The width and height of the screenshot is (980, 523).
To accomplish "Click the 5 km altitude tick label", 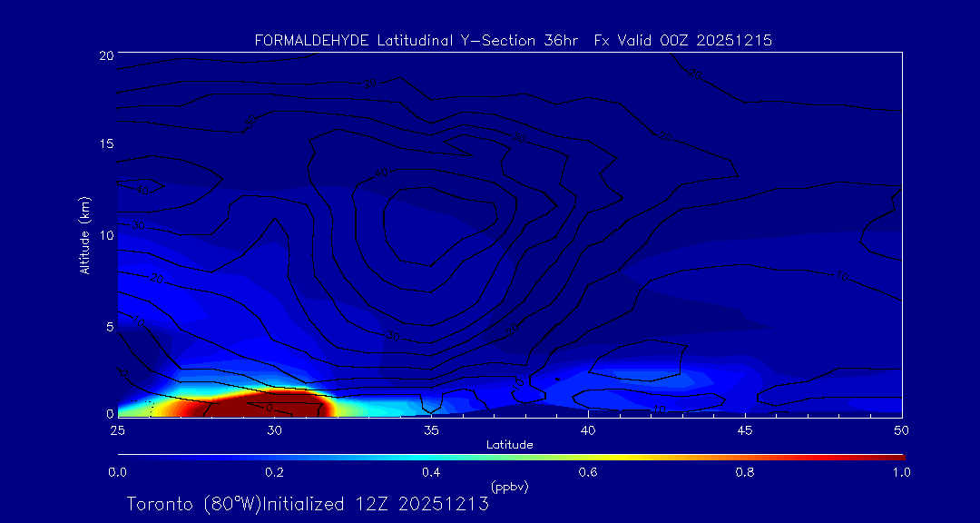I will click(x=108, y=325).
